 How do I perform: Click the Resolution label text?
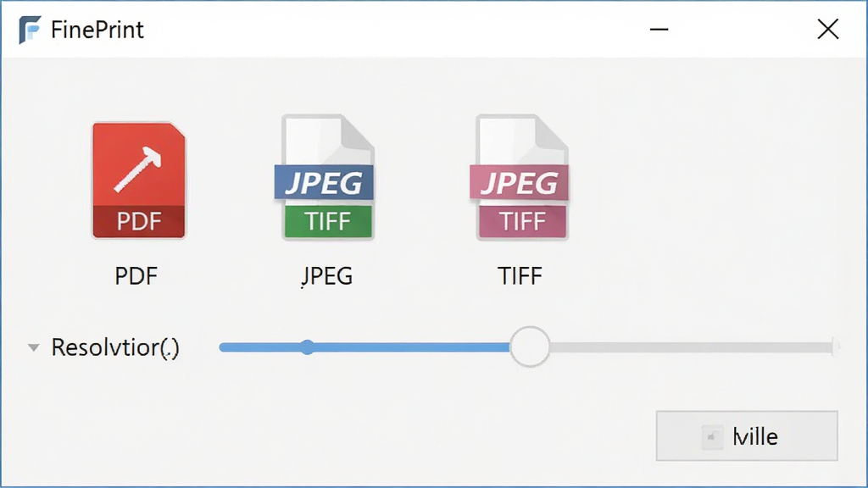coord(115,348)
